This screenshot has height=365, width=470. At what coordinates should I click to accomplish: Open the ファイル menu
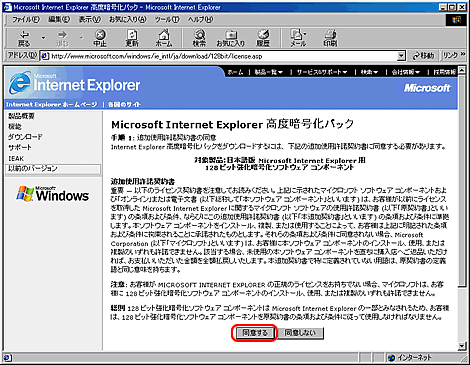(x=26, y=19)
